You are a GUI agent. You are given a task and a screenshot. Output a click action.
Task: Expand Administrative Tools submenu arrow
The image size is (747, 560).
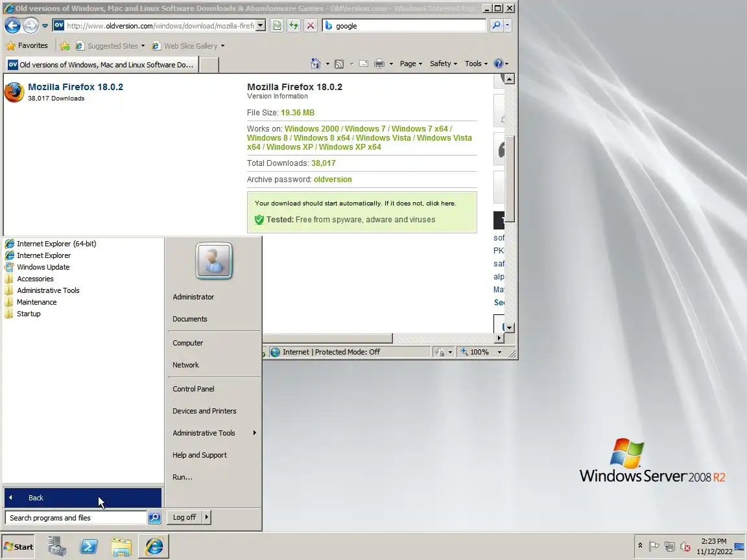254,433
